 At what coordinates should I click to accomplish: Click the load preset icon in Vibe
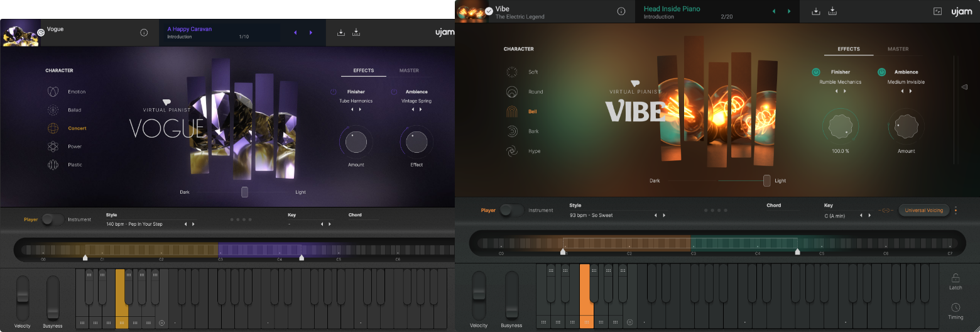816,11
